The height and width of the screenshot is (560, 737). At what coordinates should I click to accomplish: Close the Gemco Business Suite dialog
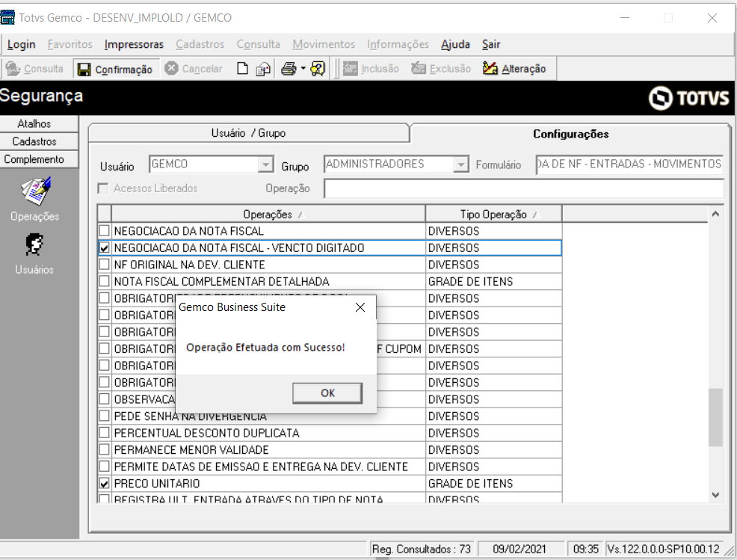pyautogui.click(x=360, y=307)
